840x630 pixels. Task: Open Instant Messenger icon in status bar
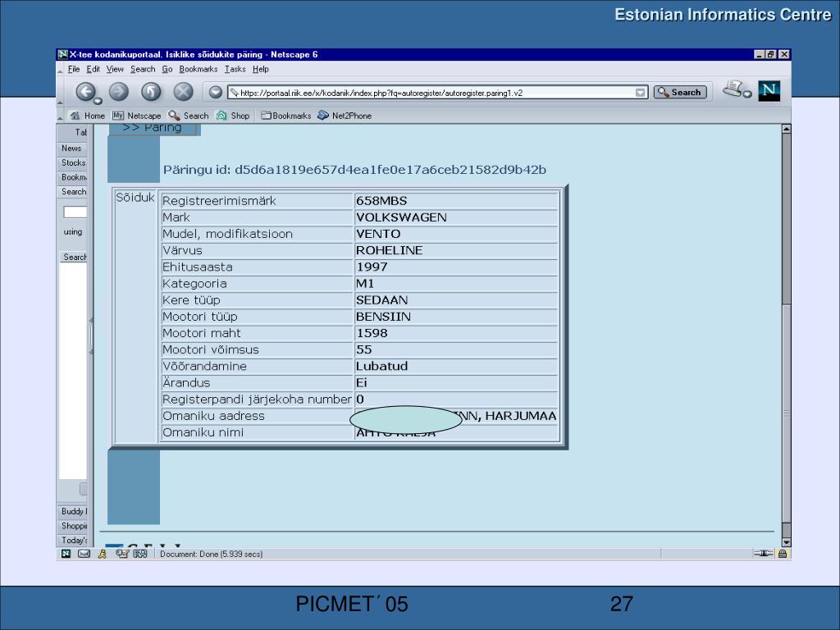pos(103,554)
